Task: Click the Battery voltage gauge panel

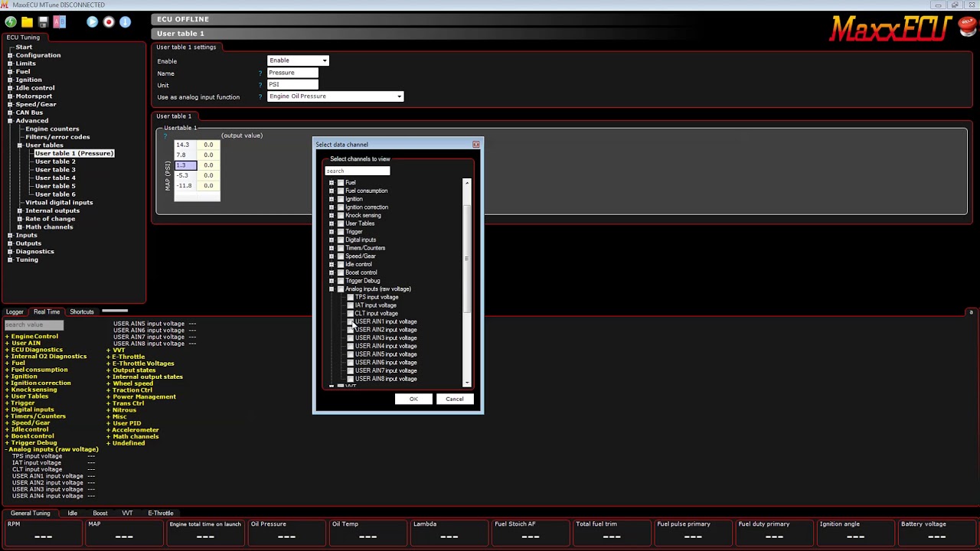Action: click(937, 532)
